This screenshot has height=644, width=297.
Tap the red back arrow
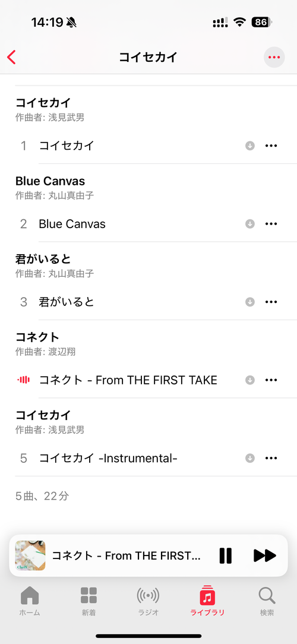click(11, 58)
